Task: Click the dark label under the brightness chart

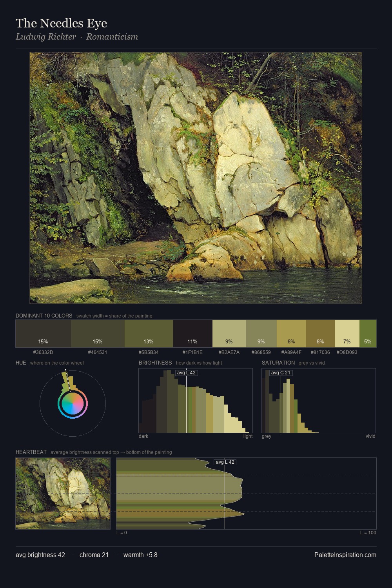Action: point(143,436)
